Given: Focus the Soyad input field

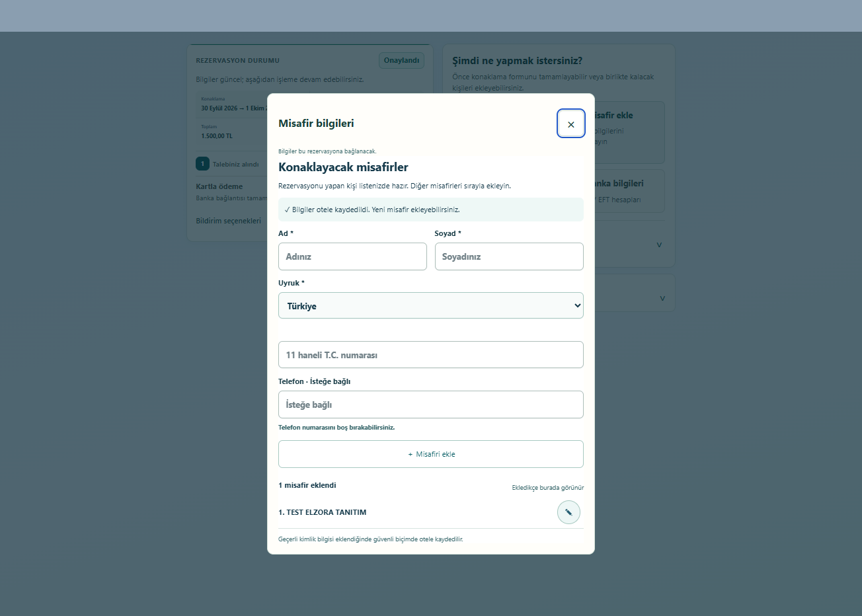Looking at the screenshot, I should pos(509,256).
